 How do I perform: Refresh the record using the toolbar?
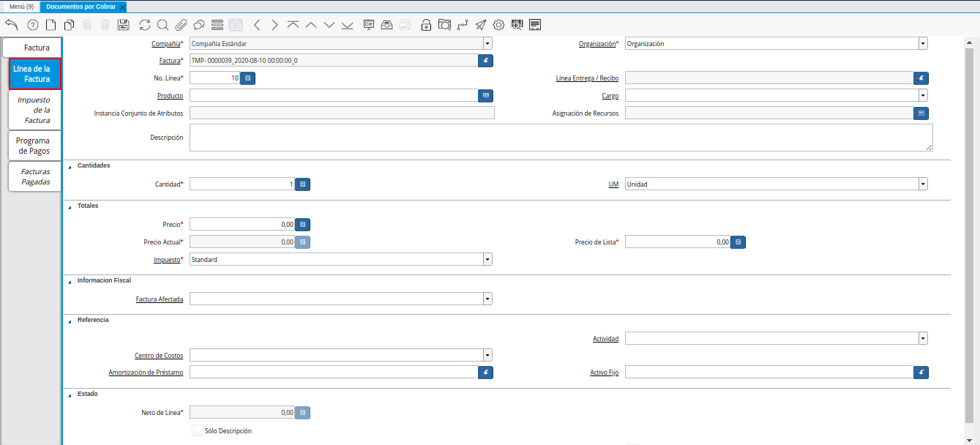coord(145,25)
